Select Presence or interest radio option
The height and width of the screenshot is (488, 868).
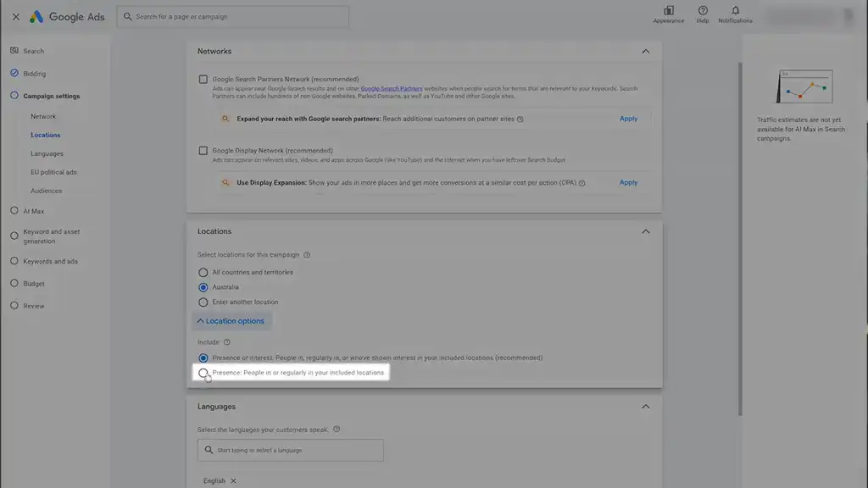tap(203, 358)
